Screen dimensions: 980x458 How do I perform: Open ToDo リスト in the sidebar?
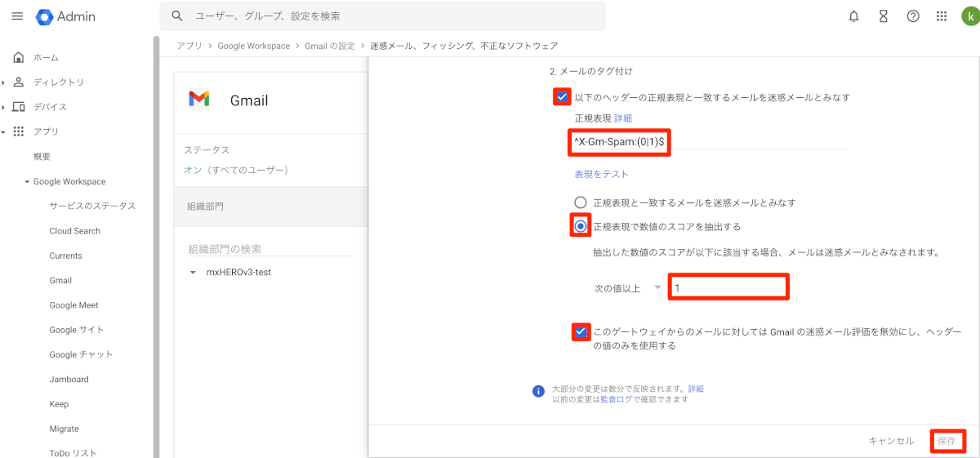[73, 453]
